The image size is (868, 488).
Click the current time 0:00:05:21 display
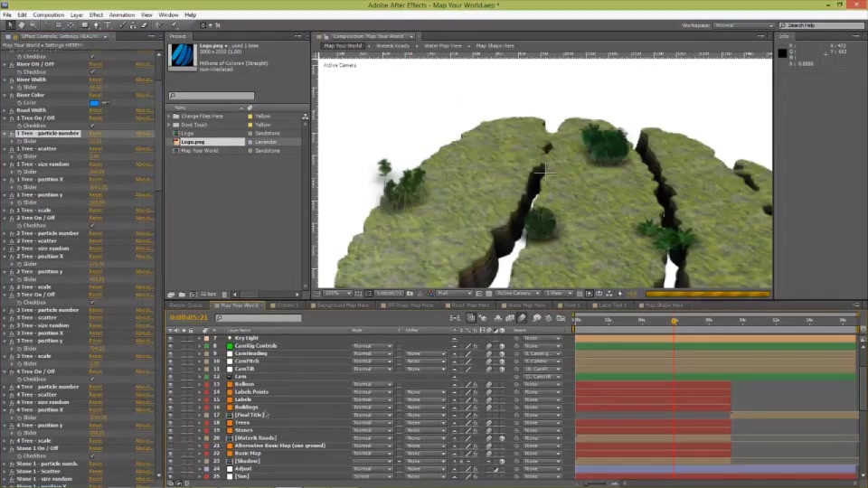click(189, 317)
